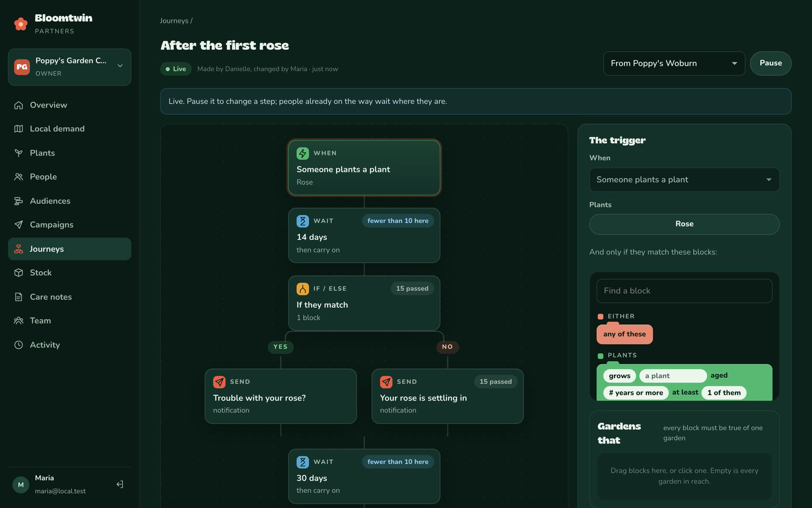
Task: Select the YES branch label
Action: click(281, 347)
